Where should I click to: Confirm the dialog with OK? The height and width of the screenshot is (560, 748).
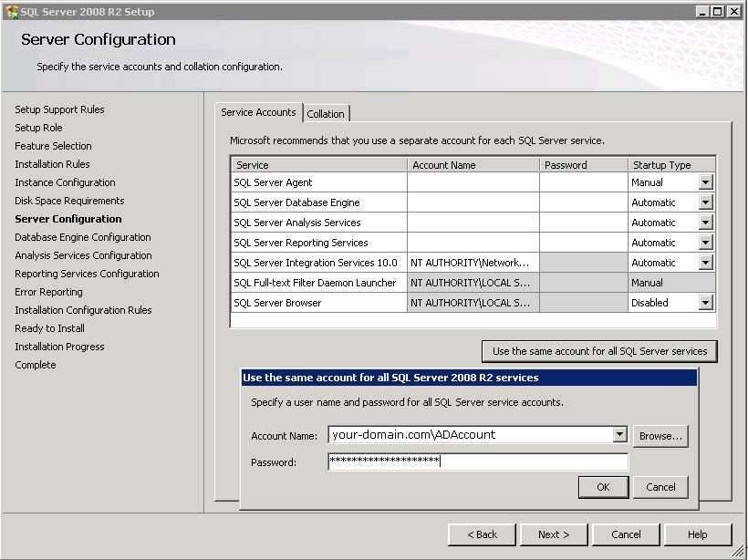pos(604,487)
